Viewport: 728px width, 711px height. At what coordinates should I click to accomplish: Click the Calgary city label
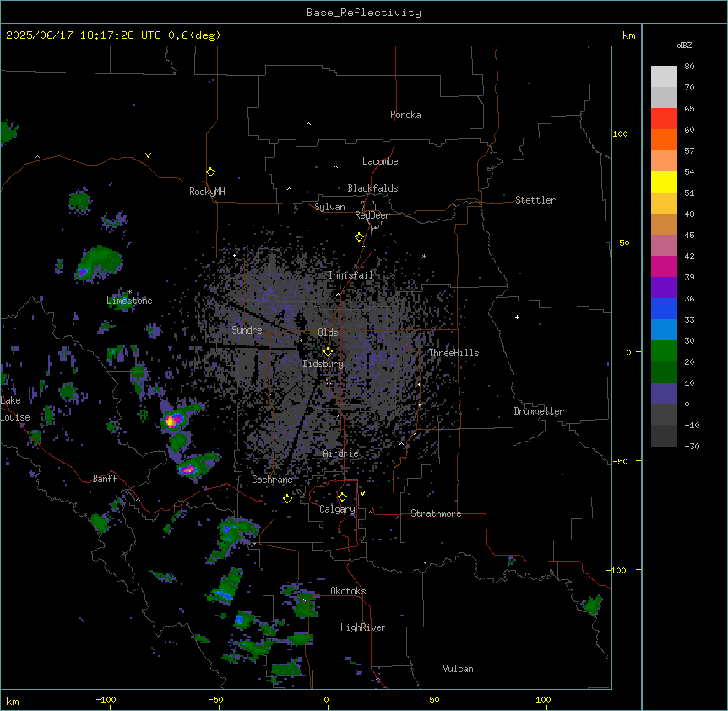(337, 509)
